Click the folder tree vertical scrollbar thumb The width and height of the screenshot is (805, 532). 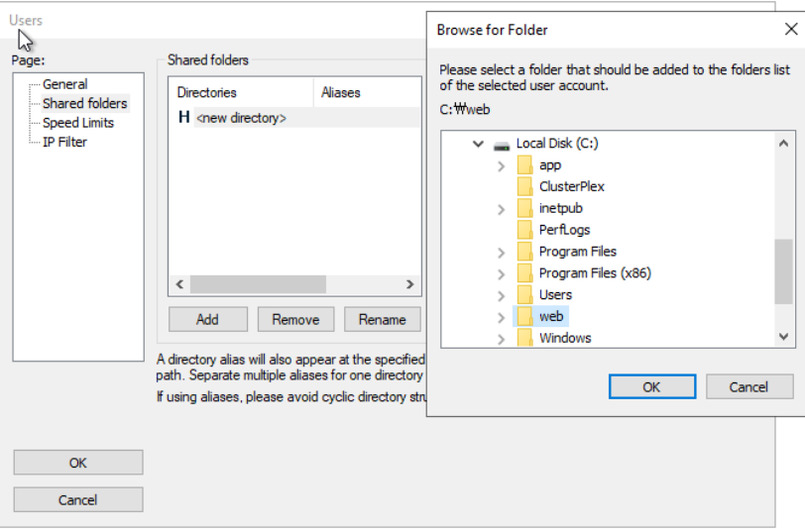[783, 271]
